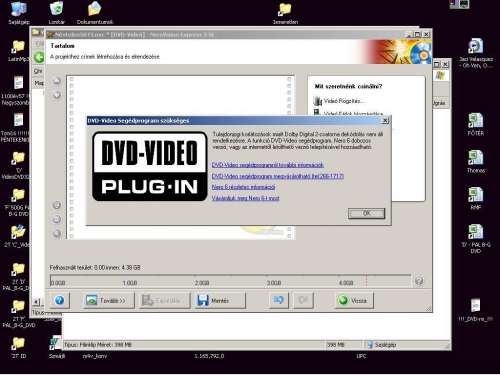
Task: Open the Thomas spreadsheet shortcut
Action: tap(476, 161)
